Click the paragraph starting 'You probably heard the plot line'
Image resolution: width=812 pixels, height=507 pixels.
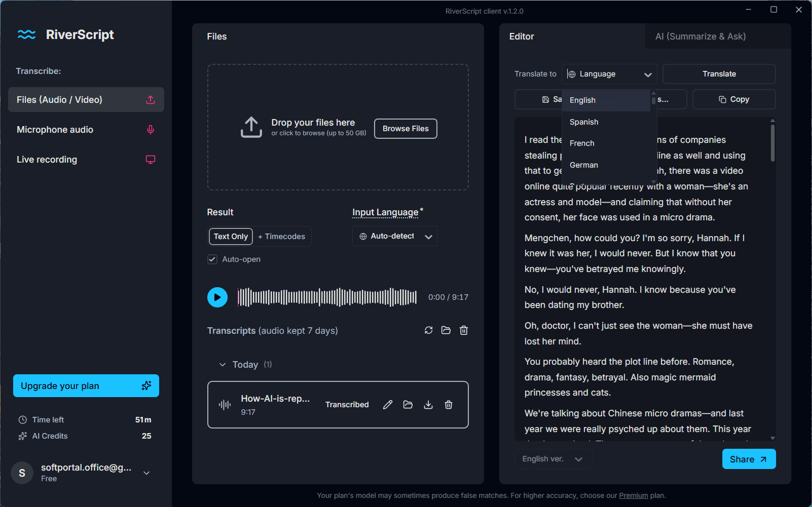(x=629, y=377)
